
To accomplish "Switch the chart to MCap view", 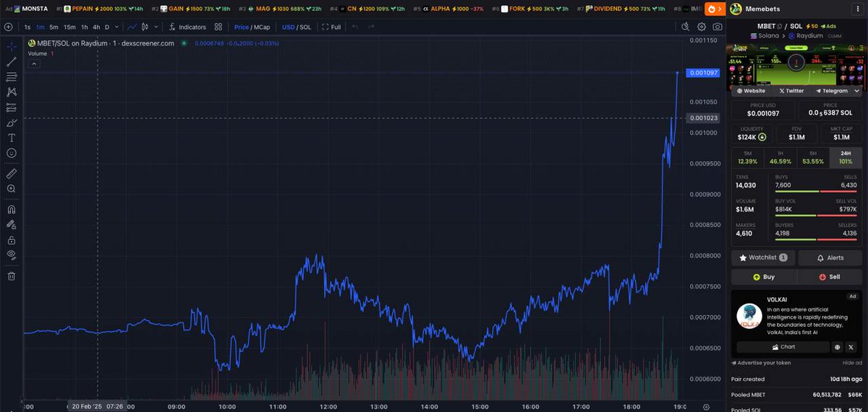I will (262, 27).
